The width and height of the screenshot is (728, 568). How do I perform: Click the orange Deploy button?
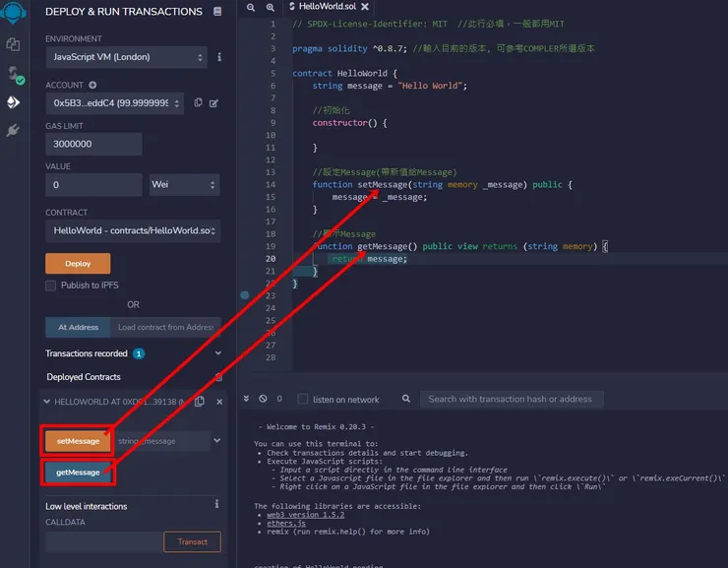[x=78, y=264]
